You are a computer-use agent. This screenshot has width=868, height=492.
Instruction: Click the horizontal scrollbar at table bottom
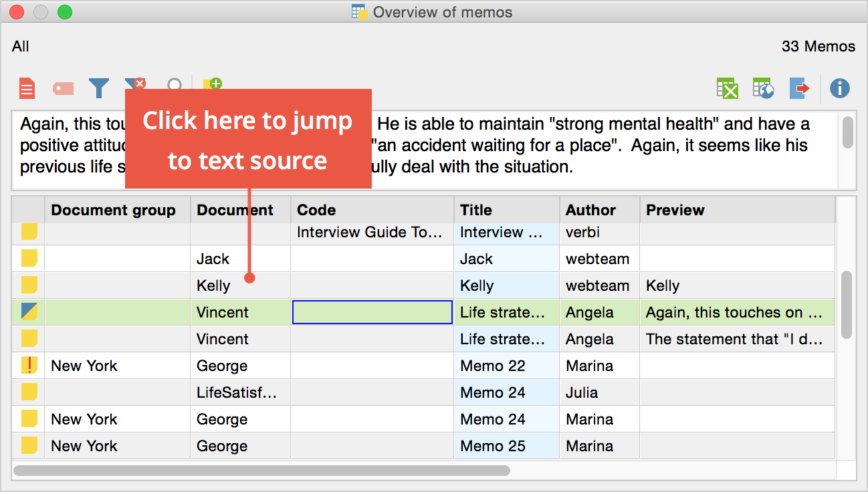click(261, 471)
